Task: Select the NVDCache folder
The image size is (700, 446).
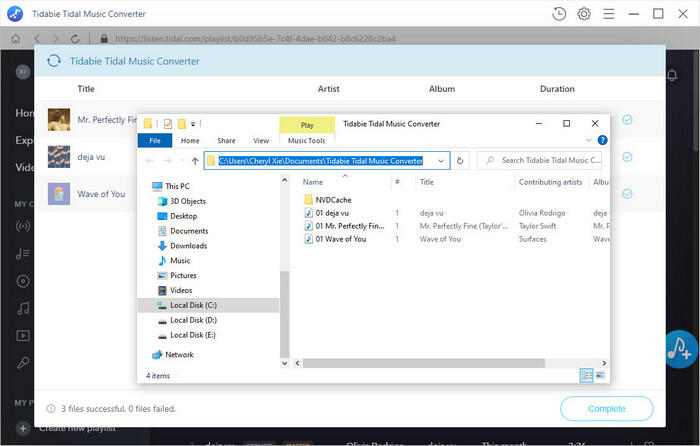Action: tap(333, 200)
